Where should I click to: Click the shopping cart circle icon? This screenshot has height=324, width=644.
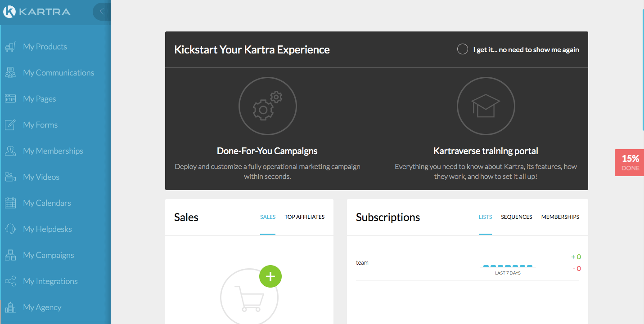249,297
